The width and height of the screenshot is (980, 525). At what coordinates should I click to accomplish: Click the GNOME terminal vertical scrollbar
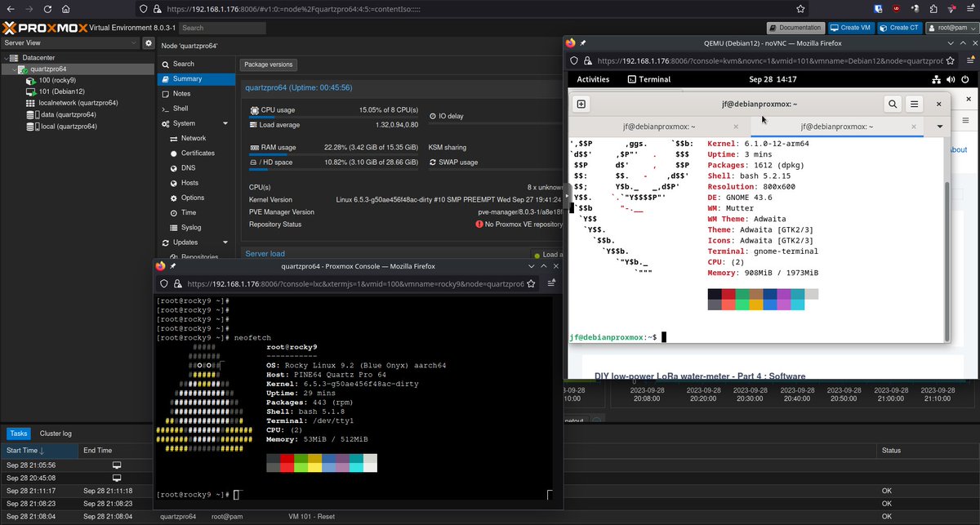(x=947, y=261)
